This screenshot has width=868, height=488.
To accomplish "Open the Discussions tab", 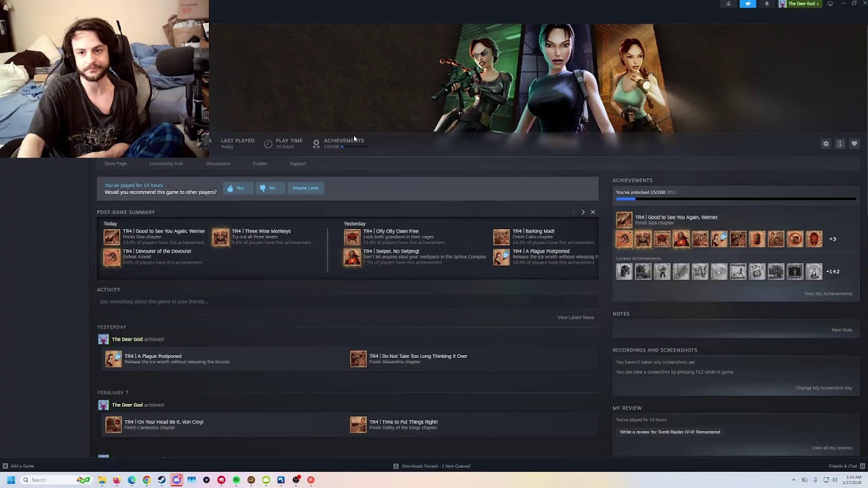I will [218, 163].
